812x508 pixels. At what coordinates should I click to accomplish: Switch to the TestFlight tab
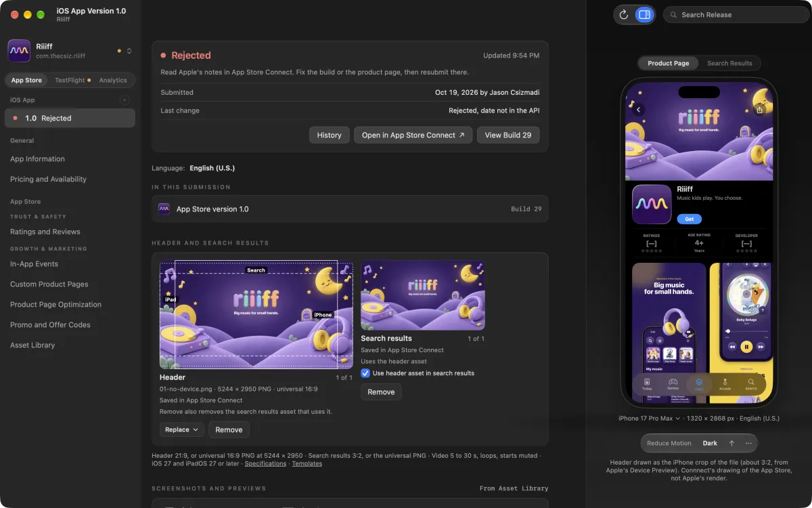(72, 80)
